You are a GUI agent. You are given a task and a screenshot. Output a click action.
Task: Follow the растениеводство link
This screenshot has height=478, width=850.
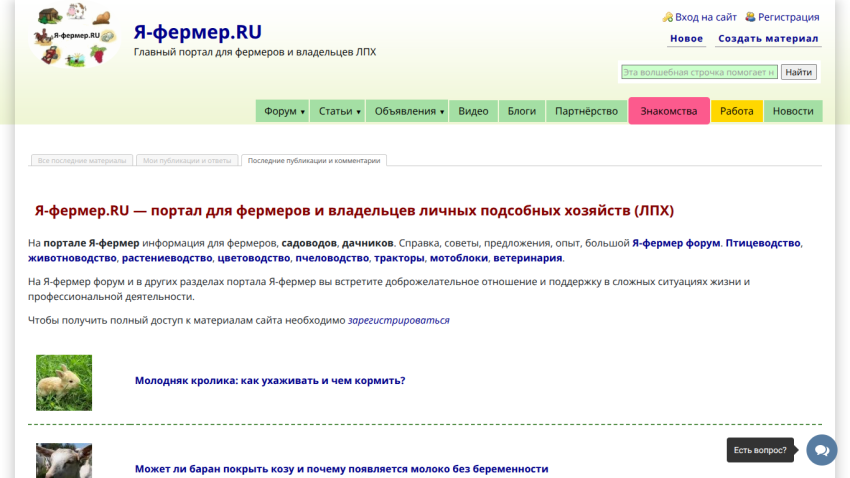coord(167,258)
